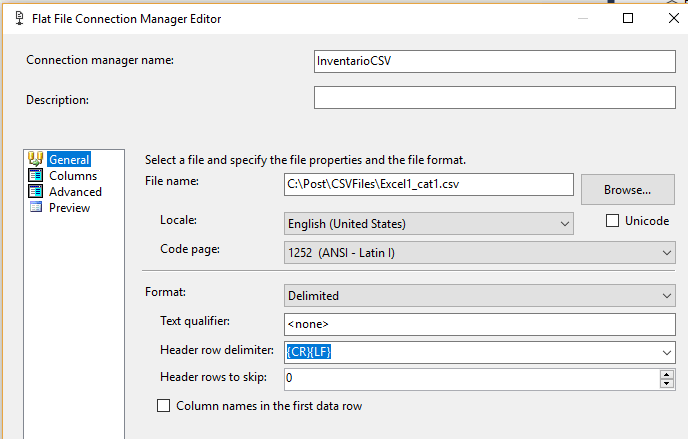
Task: Increase Header rows to skip value
Action: (666, 375)
